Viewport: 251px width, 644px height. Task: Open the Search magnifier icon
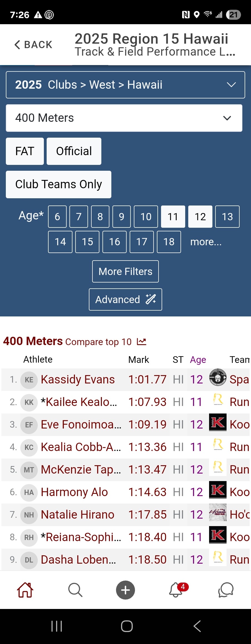[x=75, y=590]
